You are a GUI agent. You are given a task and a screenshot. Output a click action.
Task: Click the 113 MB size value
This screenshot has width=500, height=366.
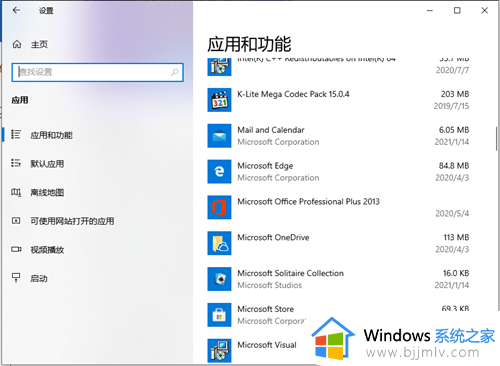point(456,237)
